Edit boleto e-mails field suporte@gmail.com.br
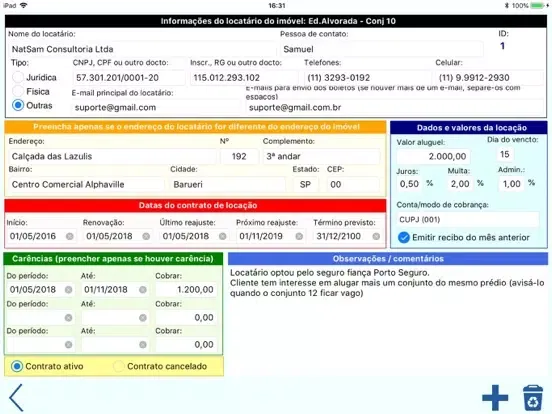This screenshot has width=552, height=414. (395, 107)
